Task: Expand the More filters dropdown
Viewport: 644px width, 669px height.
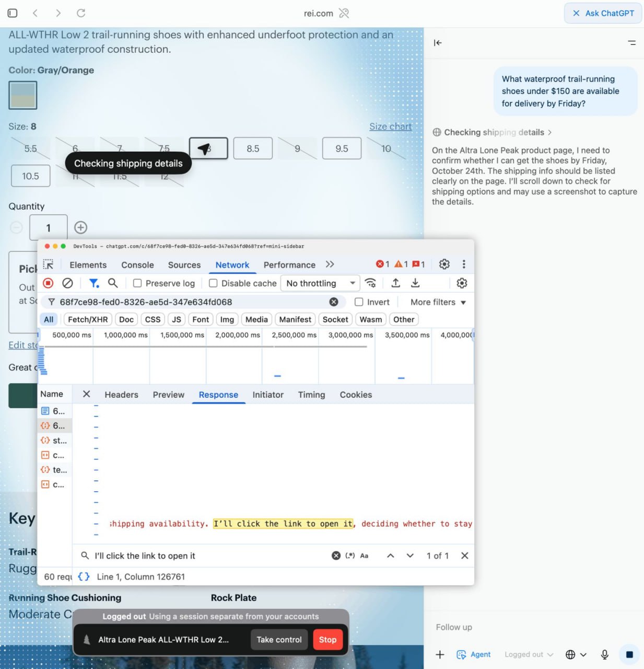Action: [x=438, y=302]
